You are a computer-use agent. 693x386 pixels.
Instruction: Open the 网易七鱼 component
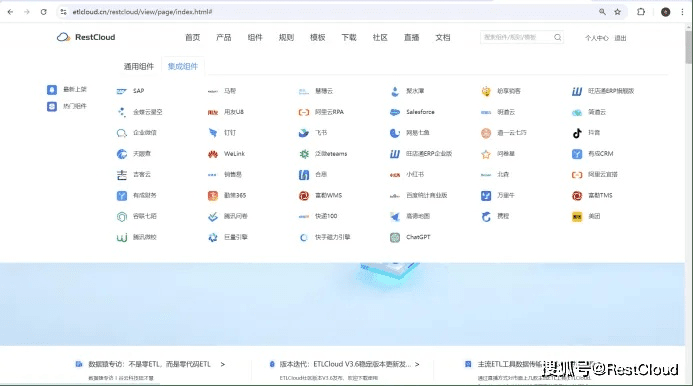410,133
